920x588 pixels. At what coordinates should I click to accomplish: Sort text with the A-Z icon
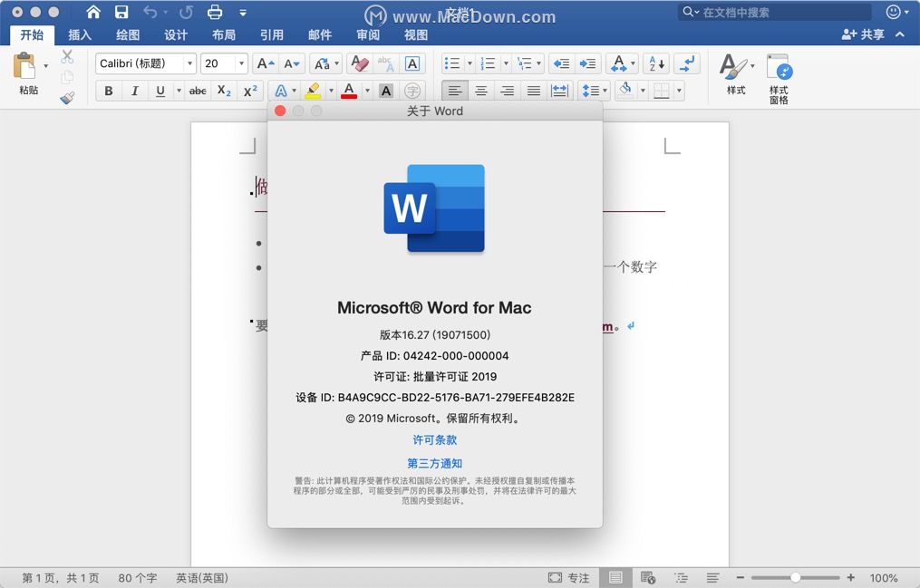[656, 63]
